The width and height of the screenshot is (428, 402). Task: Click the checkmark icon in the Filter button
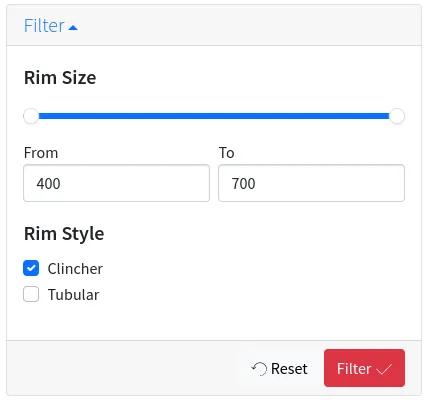pos(384,369)
